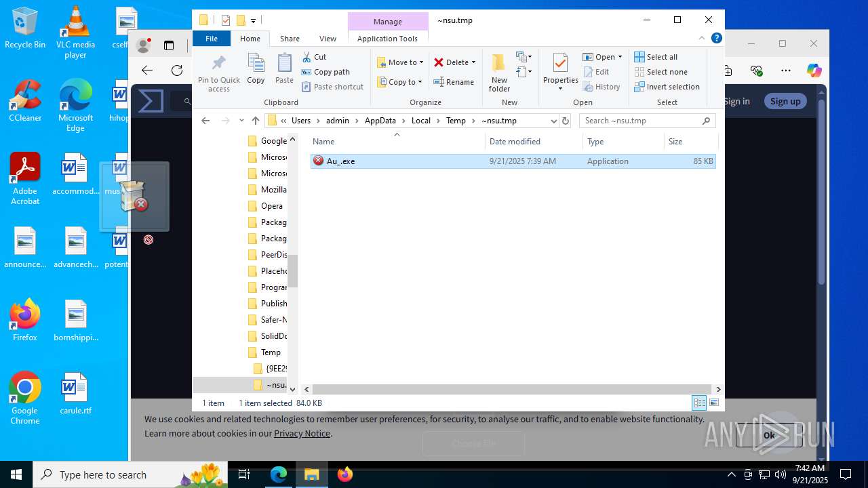
Task: Expand the address bar history dropdown
Action: tap(553, 121)
